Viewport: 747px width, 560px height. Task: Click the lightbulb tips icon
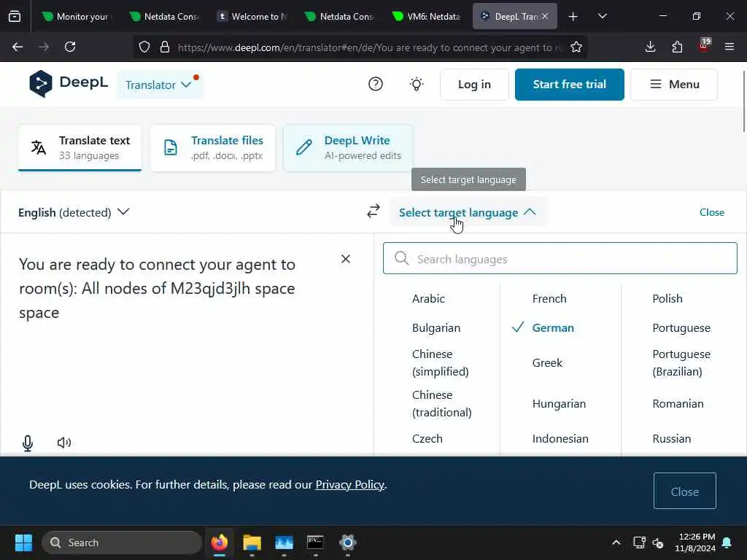pos(417,85)
